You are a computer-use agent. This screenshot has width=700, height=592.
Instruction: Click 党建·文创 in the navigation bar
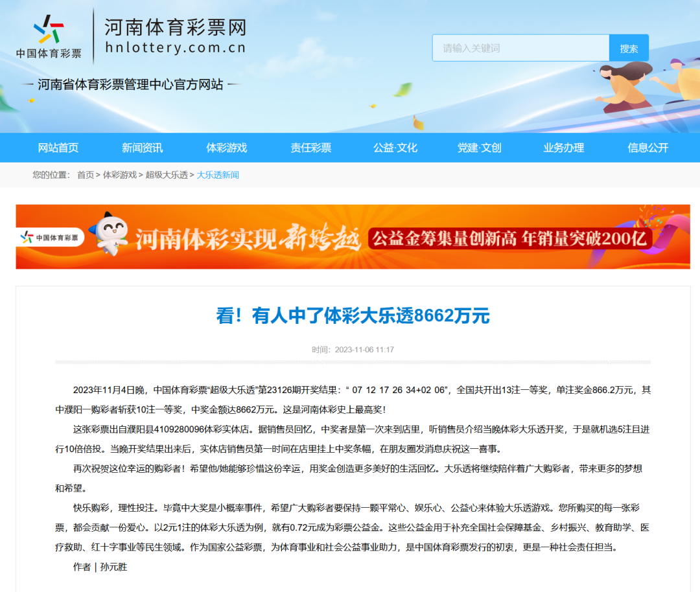pos(478,148)
